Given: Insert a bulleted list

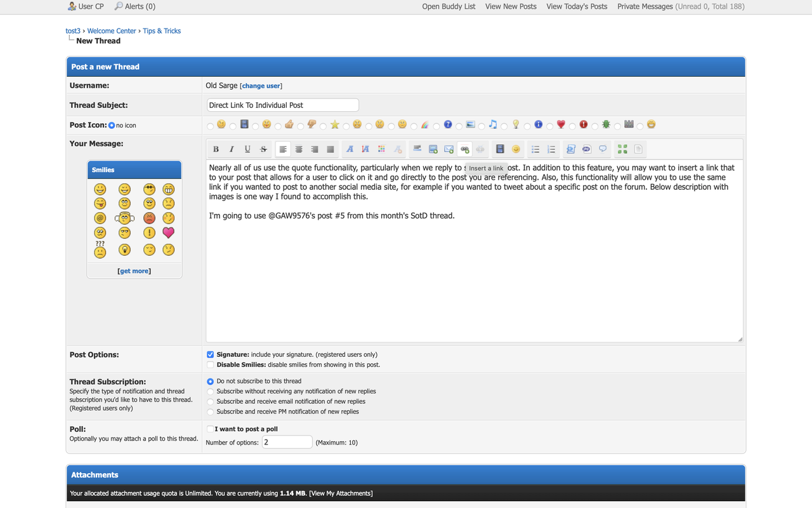Looking at the screenshot, I should coord(535,149).
